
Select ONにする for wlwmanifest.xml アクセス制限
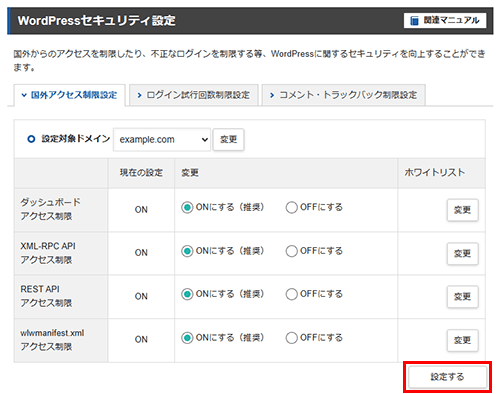point(187,338)
